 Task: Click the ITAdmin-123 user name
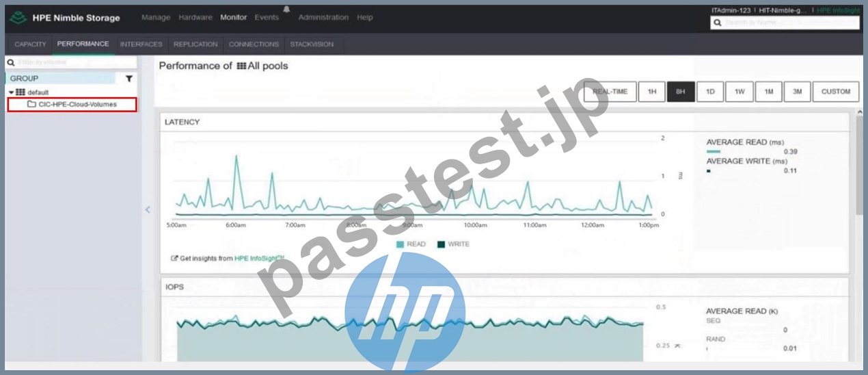(x=733, y=10)
